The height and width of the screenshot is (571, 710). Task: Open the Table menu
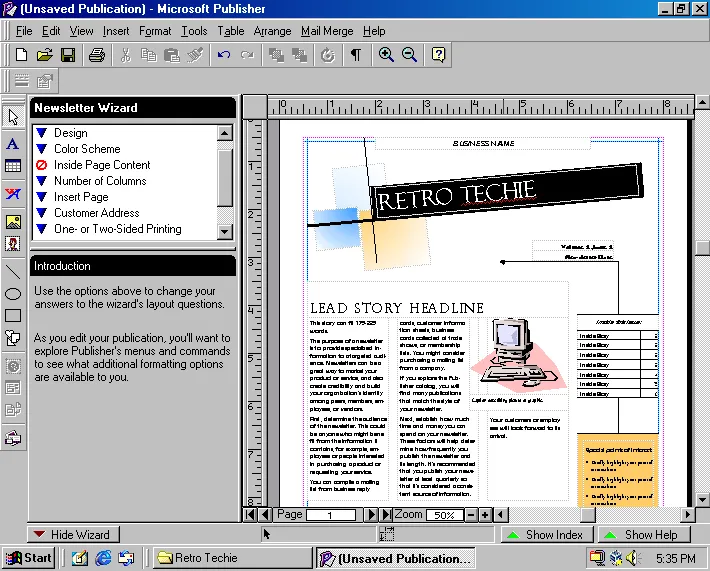click(x=230, y=31)
